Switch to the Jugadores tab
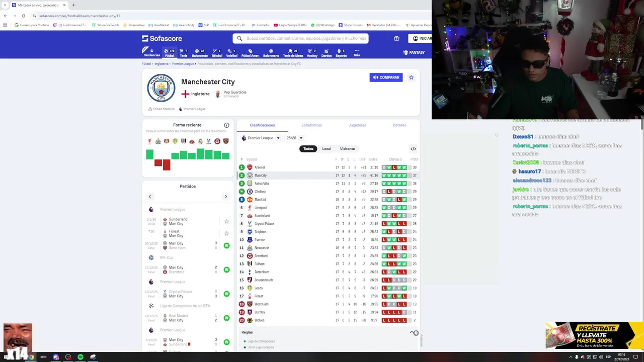 click(x=357, y=125)
